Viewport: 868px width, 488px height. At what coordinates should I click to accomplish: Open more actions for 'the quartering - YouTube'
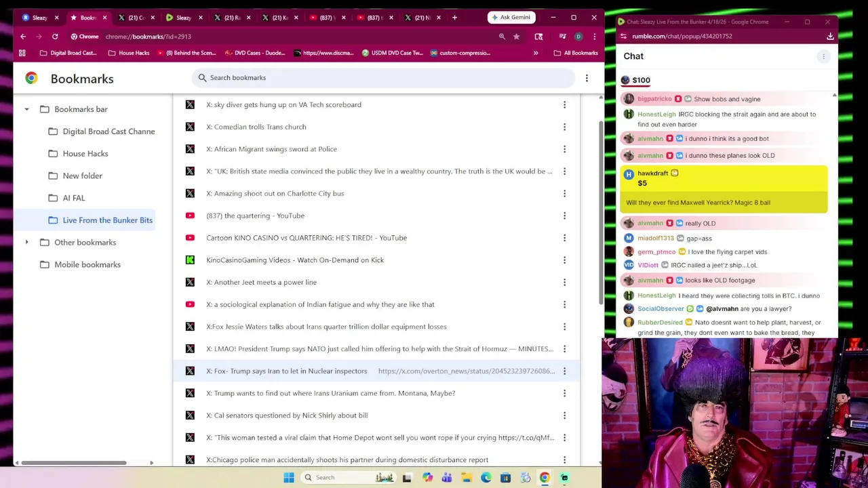(x=564, y=216)
